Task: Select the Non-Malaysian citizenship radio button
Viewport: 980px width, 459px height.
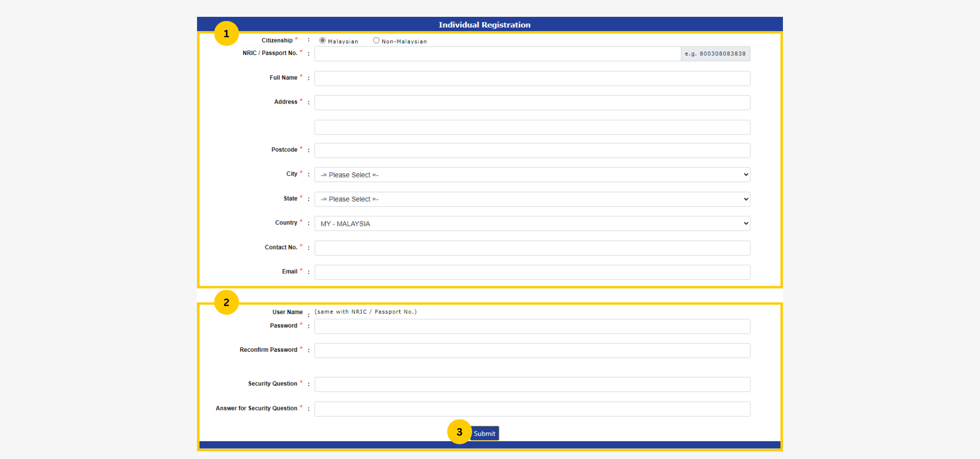Action: [376, 40]
